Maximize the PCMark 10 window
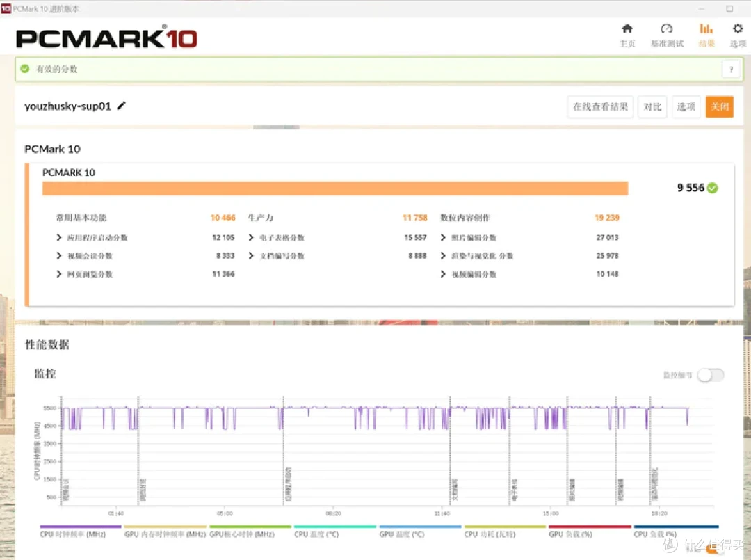 click(729, 8)
